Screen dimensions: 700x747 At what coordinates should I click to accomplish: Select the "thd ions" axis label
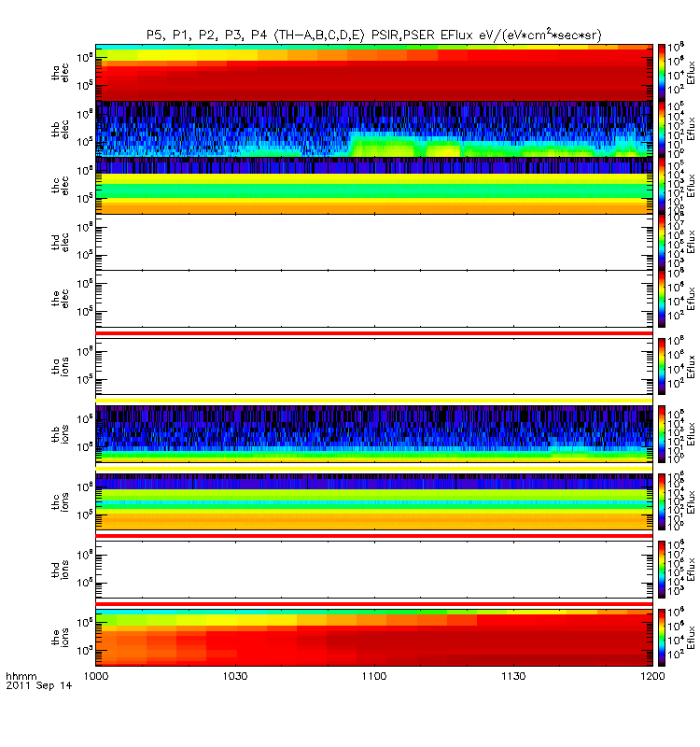60,571
